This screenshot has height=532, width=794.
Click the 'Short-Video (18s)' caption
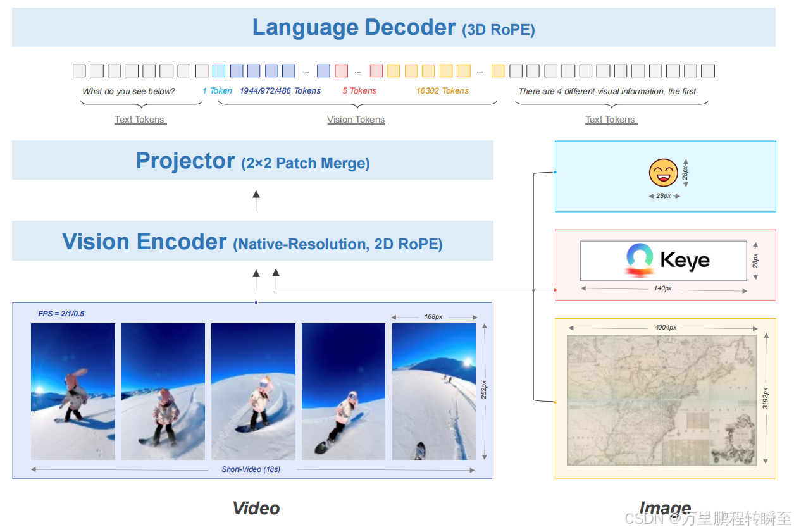point(251,469)
